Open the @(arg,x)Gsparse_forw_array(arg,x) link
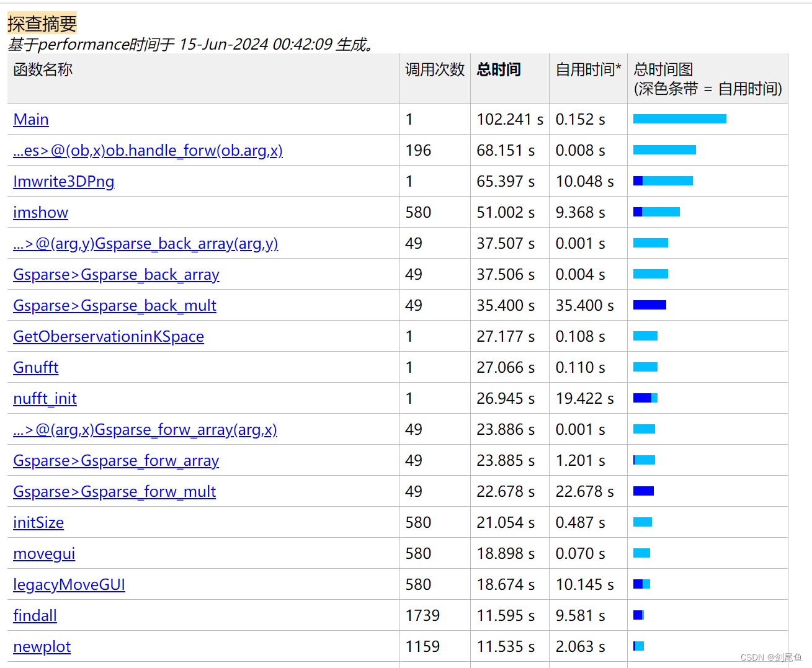The image size is (812, 668). (145, 429)
